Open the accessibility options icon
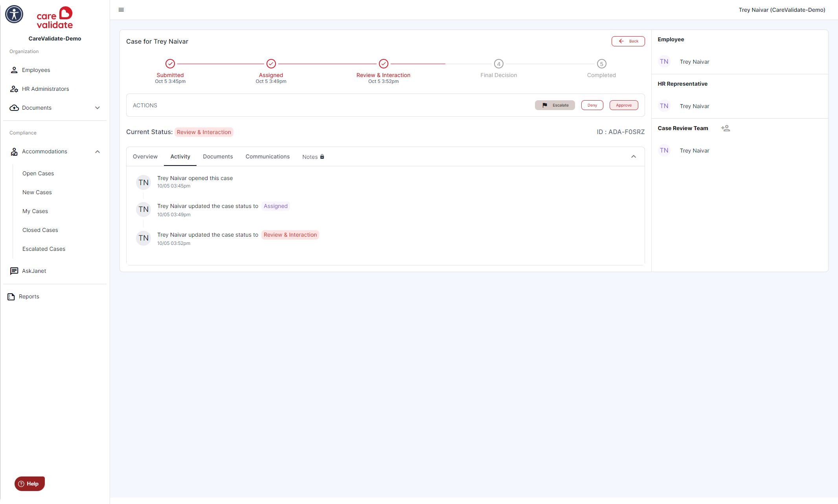Viewport: 838px width, 504px height. (14, 14)
